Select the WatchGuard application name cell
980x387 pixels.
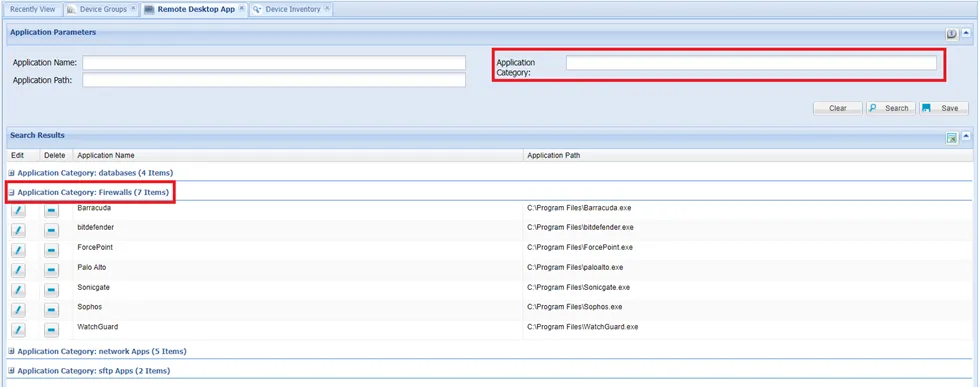click(x=98, y=327)
